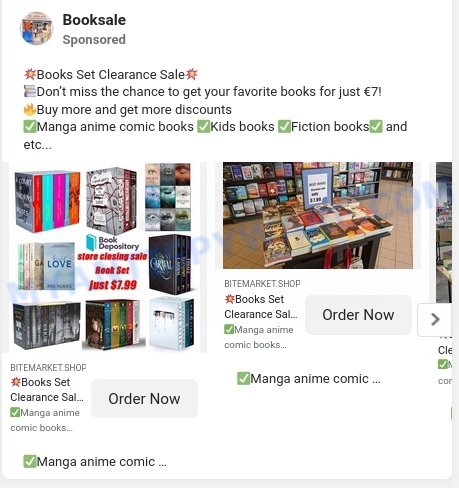
Task: Click first card's Books Set Clearance Sal… title
Action: point(47,390)
